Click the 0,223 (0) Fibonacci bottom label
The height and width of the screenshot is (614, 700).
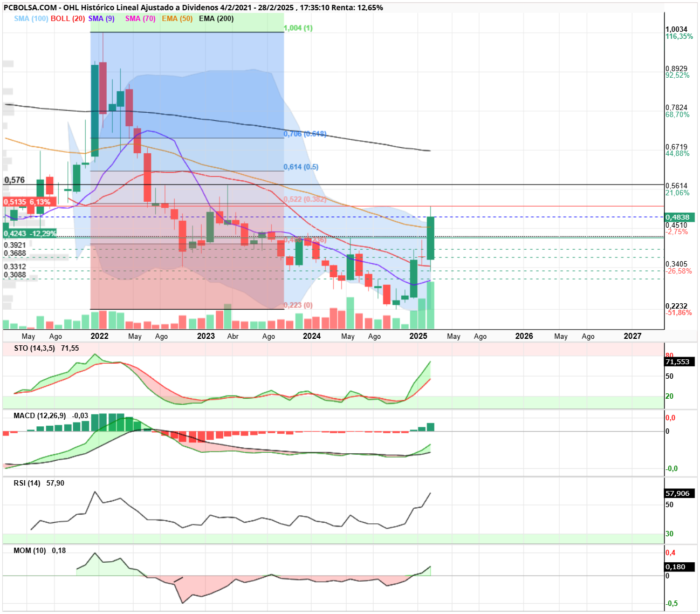click(298, 305)
